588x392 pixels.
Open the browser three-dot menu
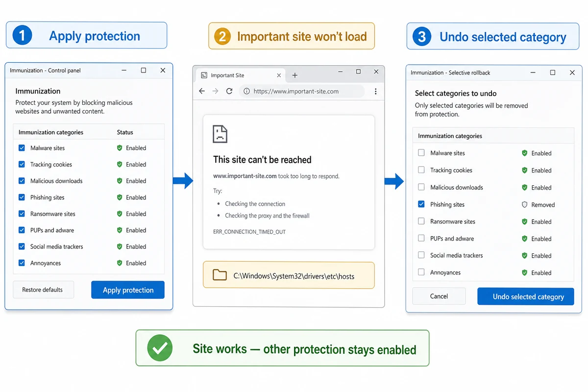pos(375,91)
